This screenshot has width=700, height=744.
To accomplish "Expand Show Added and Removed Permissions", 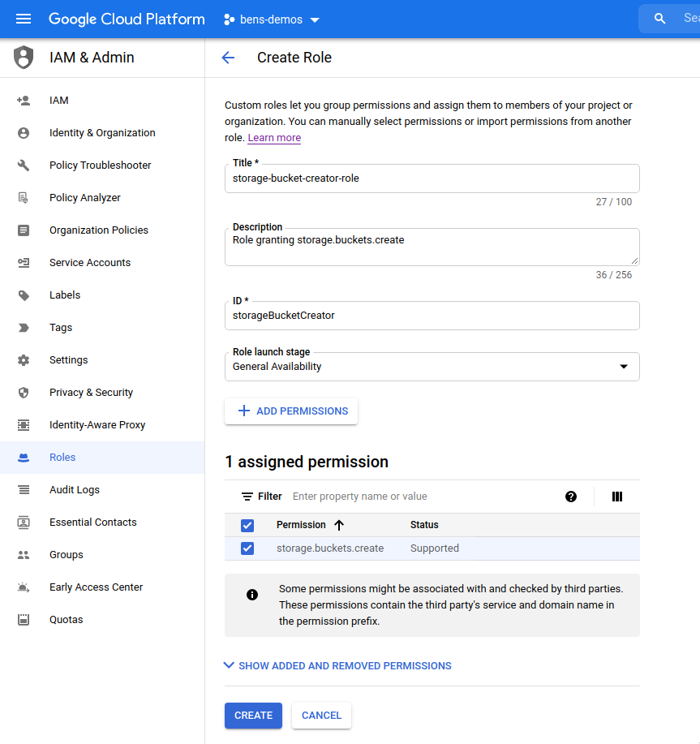I will pos(337,666).
